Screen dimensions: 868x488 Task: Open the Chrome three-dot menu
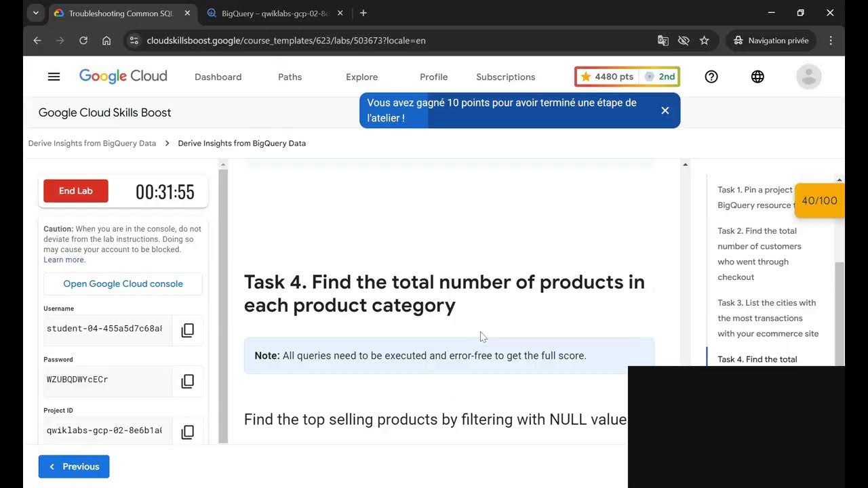tap(831, 41)
